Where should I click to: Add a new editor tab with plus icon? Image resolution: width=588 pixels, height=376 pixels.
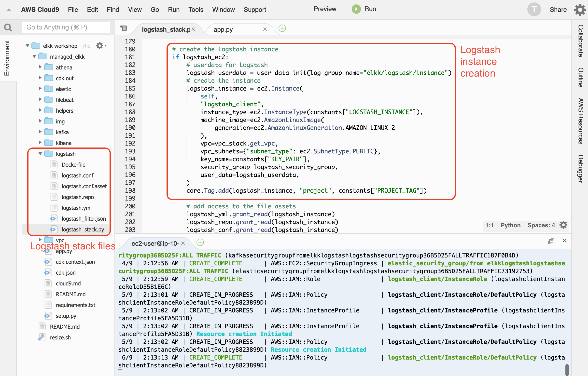point(282,28)
